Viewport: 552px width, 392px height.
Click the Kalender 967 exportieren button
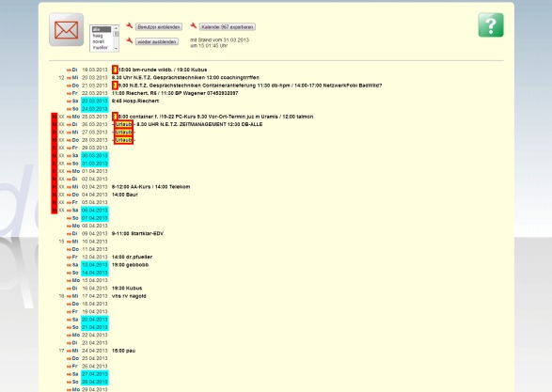pyautogui.click(x=228, y=26)
